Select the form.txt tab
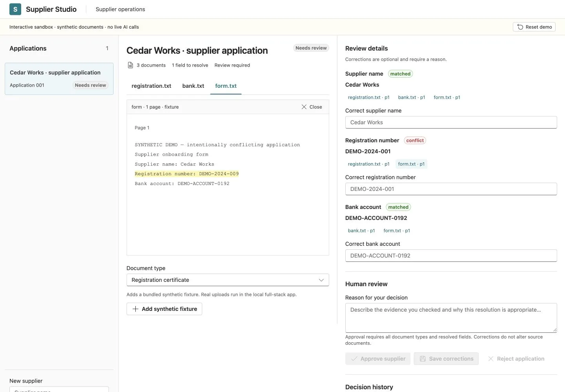 coord(226,86)
